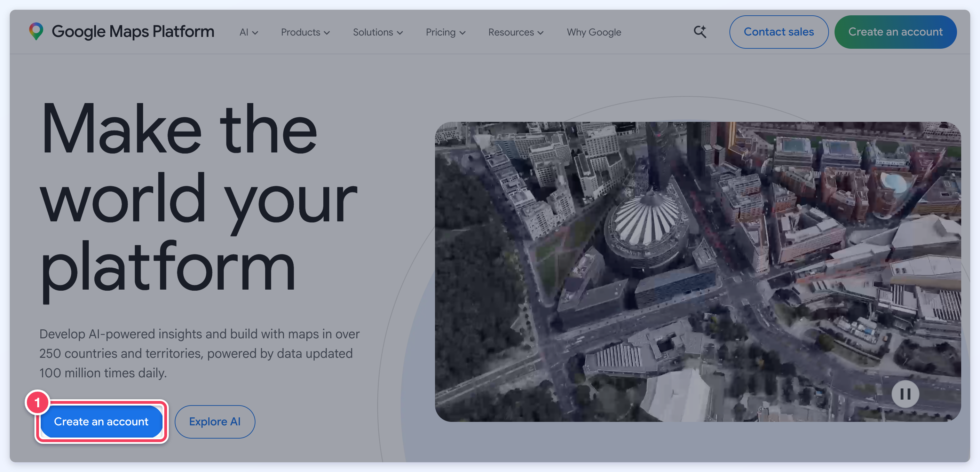980x472 pixels.
Task: Click the Google Maps Platform title text
Action: point(133,32)
